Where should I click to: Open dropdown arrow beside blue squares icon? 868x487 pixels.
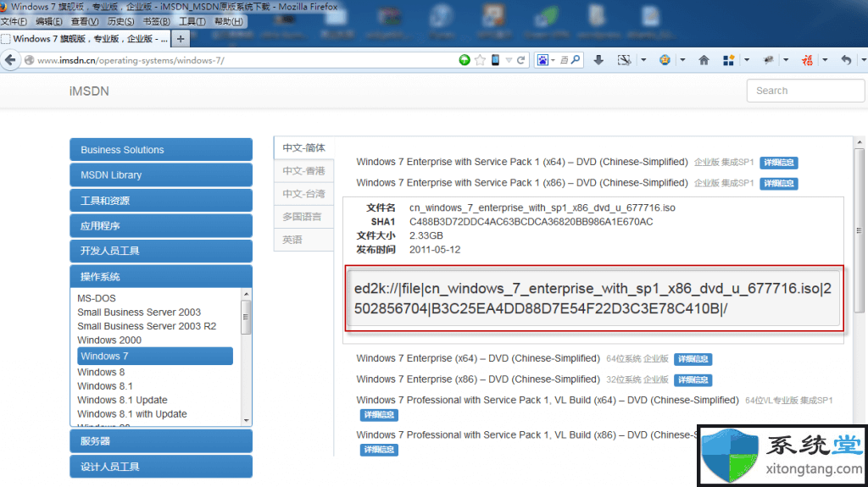pos(747,60)
